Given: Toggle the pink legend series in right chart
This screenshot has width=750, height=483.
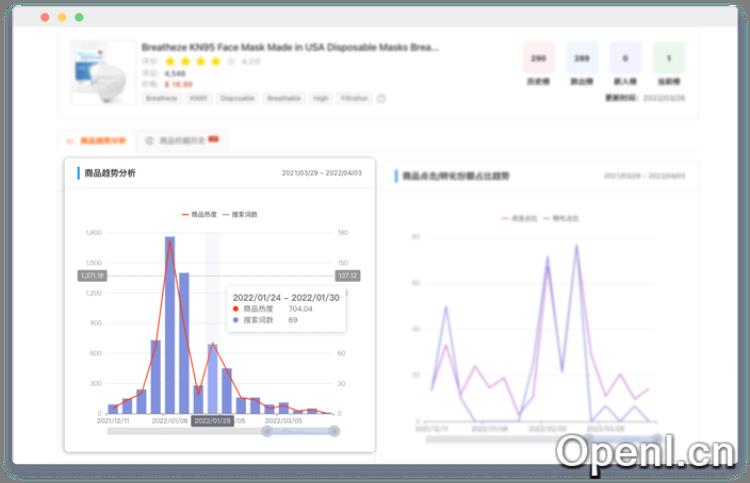Looking at the screenshot, I should [x=518, y=218].
